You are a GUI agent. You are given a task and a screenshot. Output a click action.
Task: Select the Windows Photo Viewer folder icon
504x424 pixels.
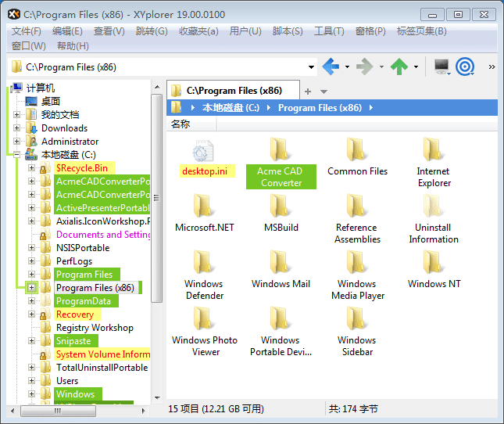coord(203,318)
